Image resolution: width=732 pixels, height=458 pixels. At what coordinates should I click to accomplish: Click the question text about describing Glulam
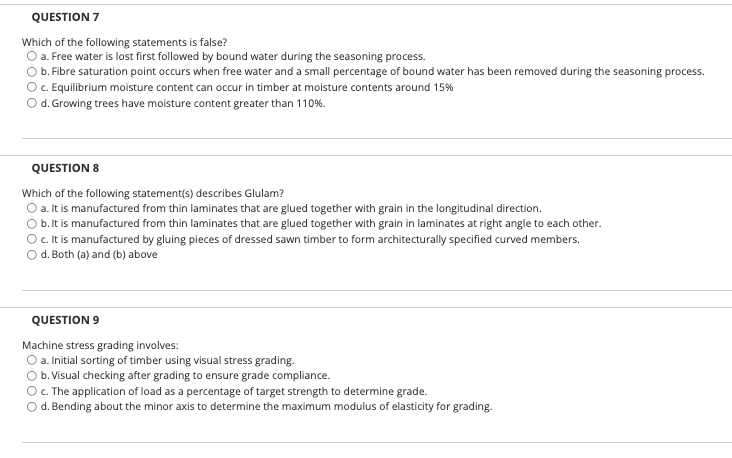[x=153, y=193]
